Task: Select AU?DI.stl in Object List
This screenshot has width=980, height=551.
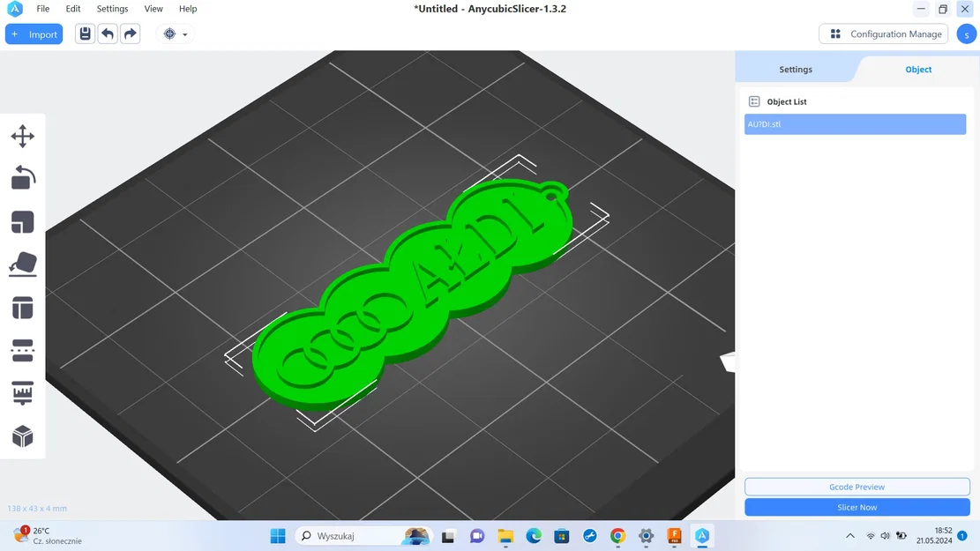Action: point(855,123)
